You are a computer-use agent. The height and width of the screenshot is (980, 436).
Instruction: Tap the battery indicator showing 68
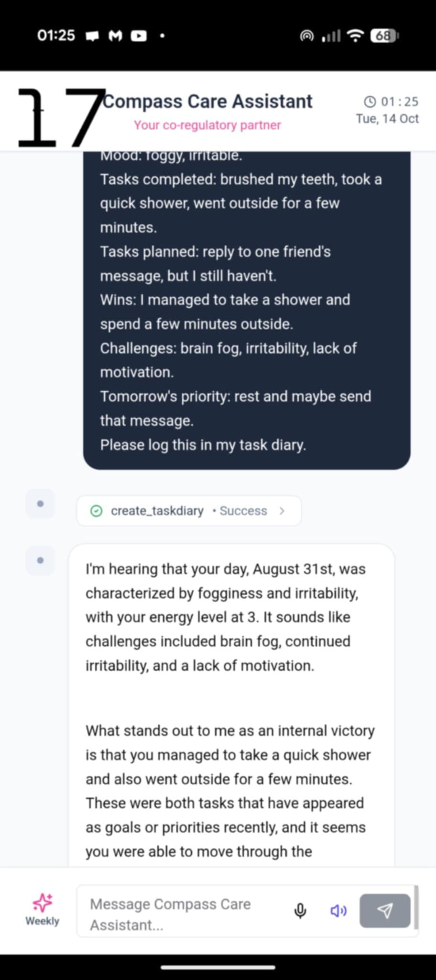coord(384,36)
